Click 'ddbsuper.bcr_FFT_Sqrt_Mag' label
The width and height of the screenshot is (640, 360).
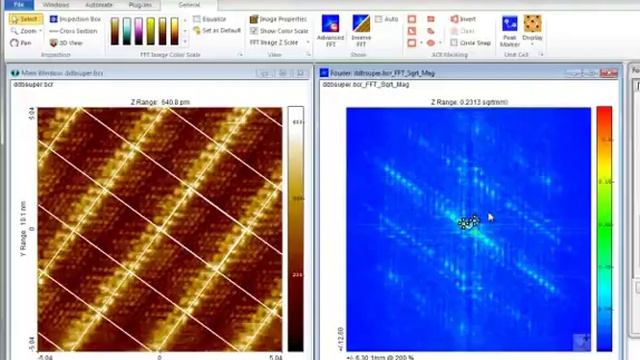[x=366, y=84]
